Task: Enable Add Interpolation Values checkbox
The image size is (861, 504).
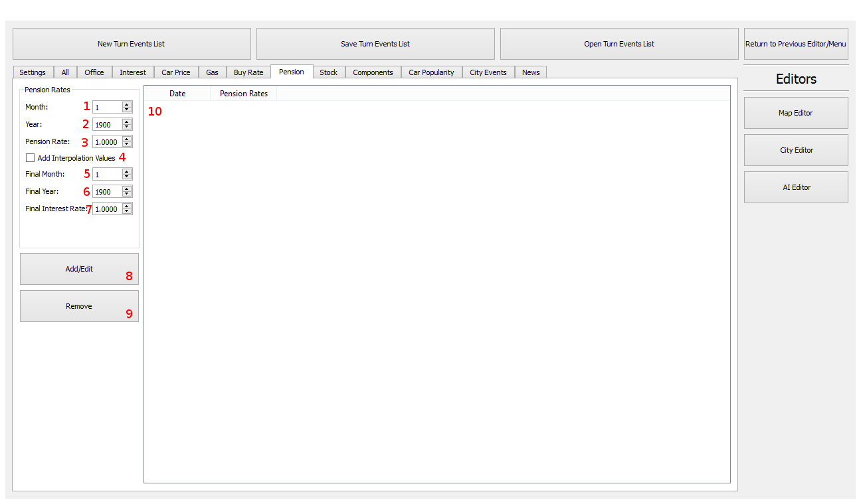Action: tap(31, 158)
